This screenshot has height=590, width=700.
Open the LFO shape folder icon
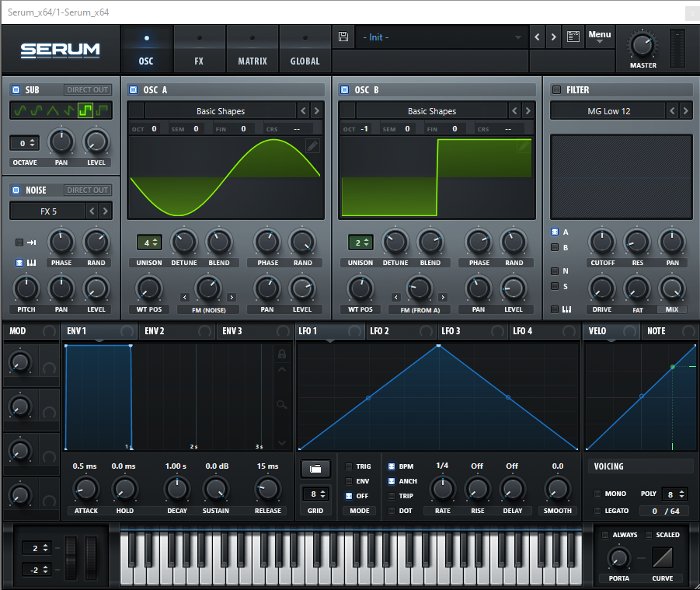(315, 469)
